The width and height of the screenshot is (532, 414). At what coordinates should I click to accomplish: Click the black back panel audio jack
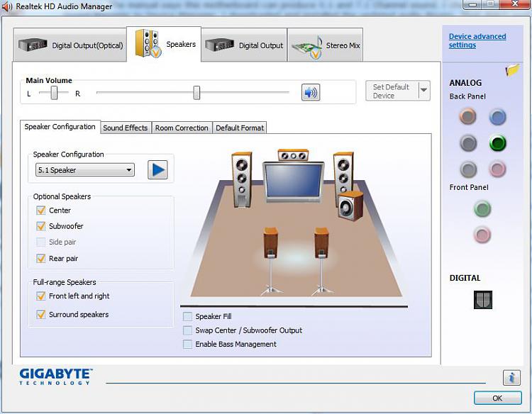[468, 143]
